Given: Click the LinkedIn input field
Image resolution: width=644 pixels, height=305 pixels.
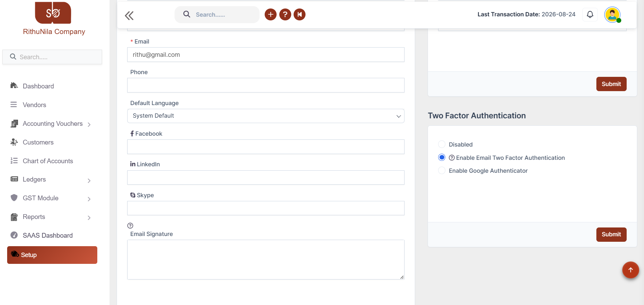Looking at the screenshot, I should point(266,177).
